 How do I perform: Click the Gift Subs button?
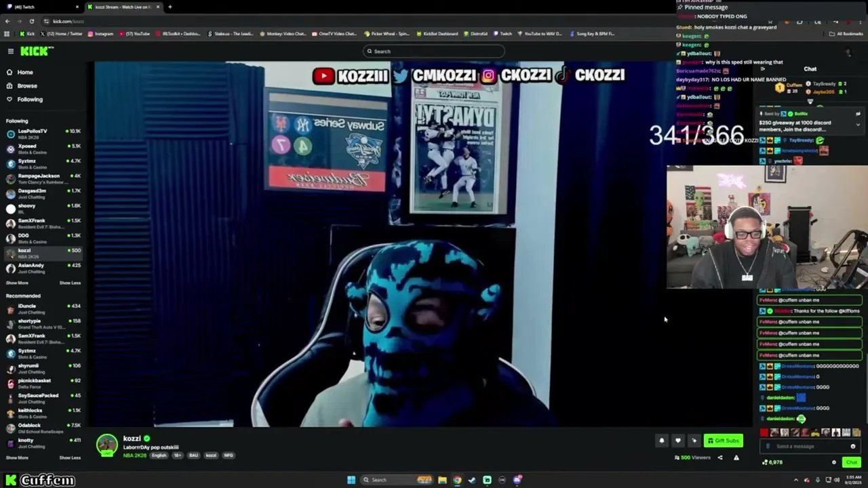723,441
